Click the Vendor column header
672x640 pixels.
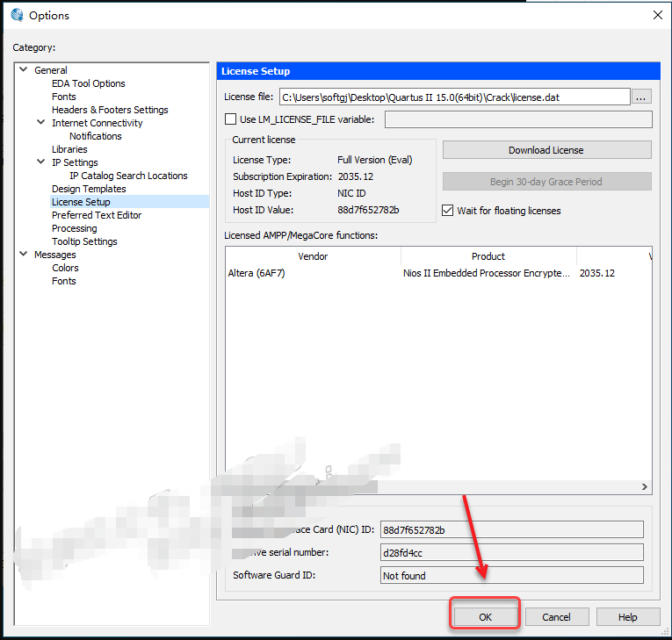click(x=313, y=256)
